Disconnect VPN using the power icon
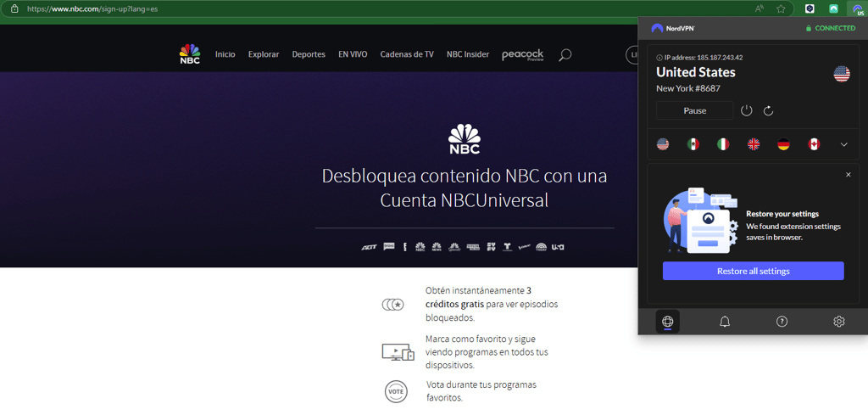868x415 pixels. tap(747, 110)
